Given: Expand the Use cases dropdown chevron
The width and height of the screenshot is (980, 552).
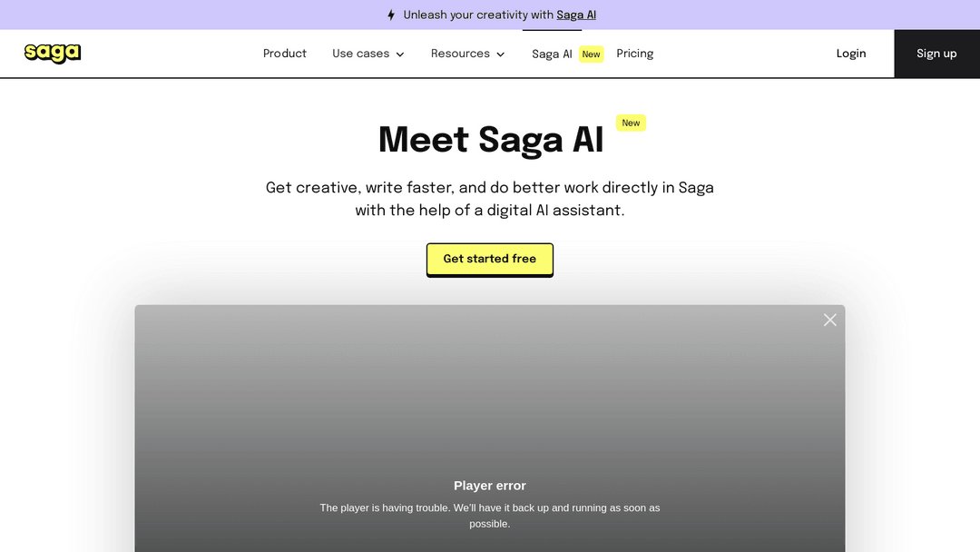Looking at the screenshot, I should coord(400,54).
